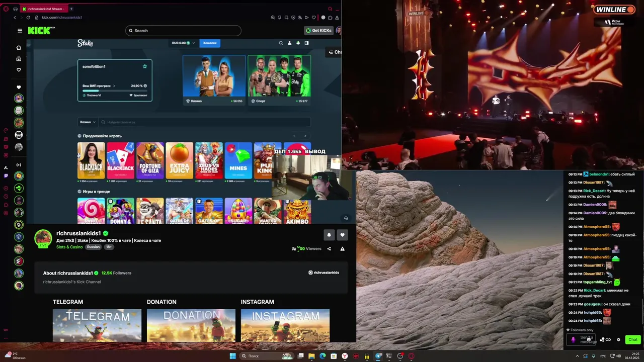Viewport: 644px width, 362px height.
Task: Toggle the stream notification bell
Action: pos(329,235)
